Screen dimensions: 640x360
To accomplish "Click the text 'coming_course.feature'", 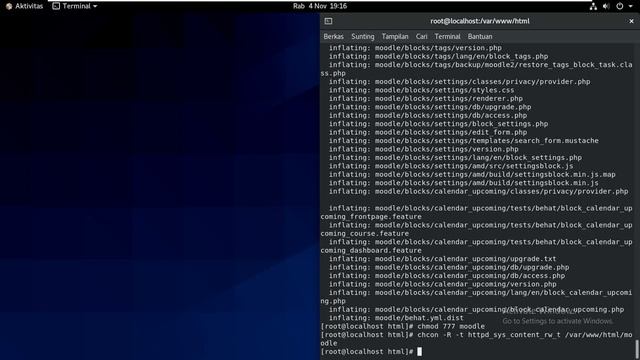I will (364, 233).
